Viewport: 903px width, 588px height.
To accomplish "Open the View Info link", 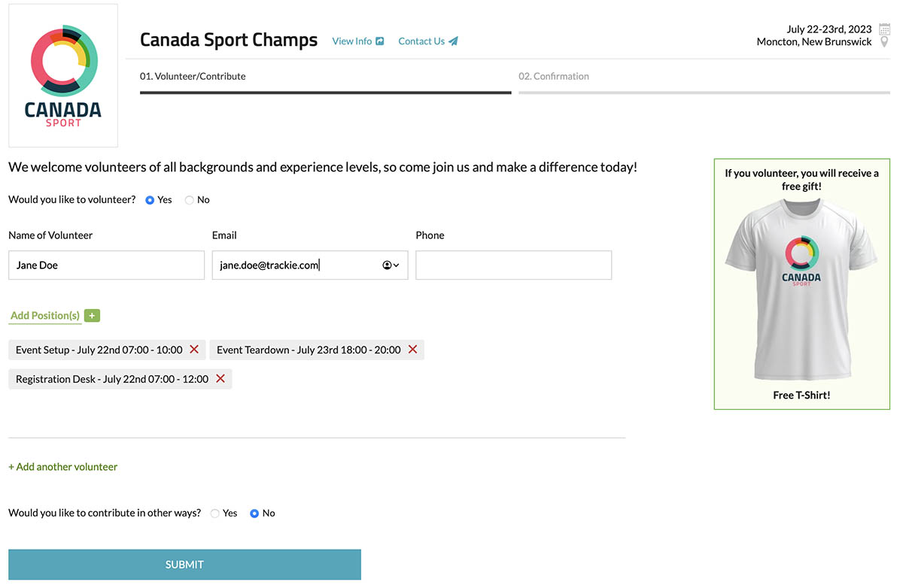I will 357,41.
